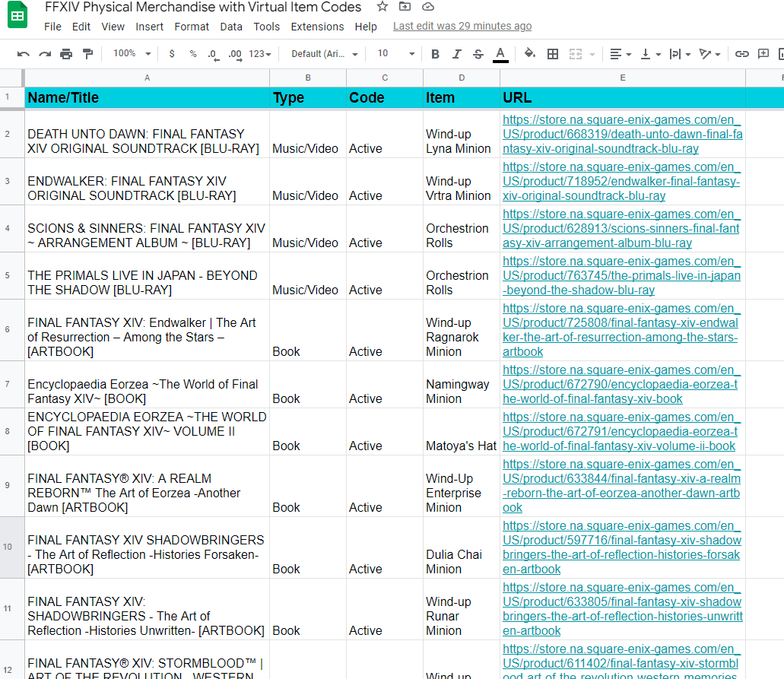Viewport: 784px width, 679px height.
Task: Open the last edit history link
Action: [x=462, y=27]
